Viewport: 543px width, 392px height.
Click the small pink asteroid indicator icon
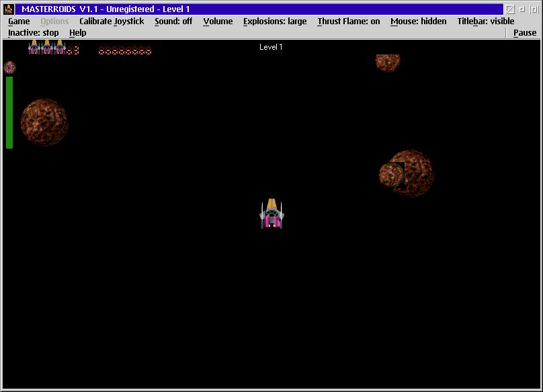click(9, 67)
